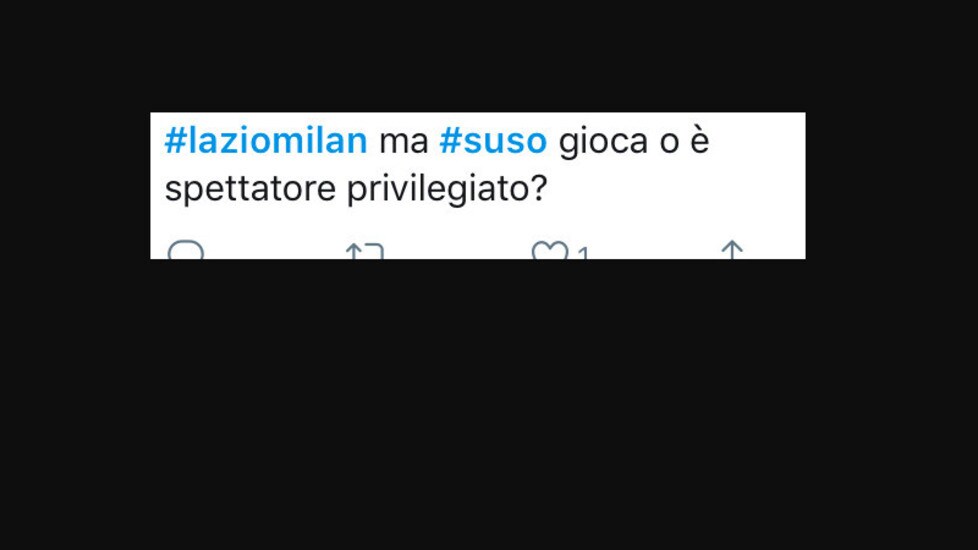Like the tweet with the heart icon
This screenshot has width=978, height=550.
[550, 250]
